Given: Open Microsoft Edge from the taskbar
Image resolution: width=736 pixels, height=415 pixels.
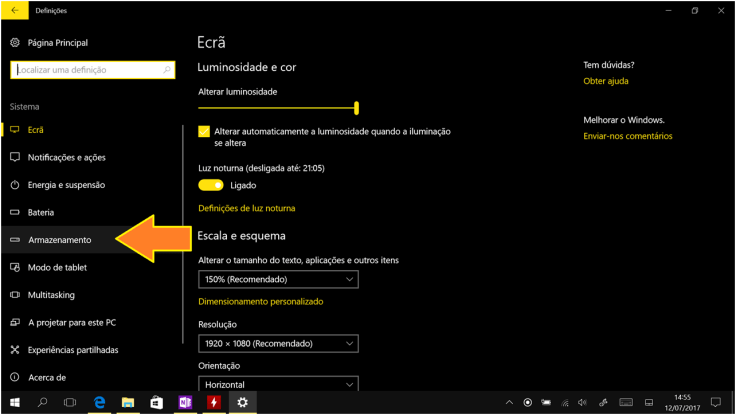Looking at the screenshot, I should 100,402.
